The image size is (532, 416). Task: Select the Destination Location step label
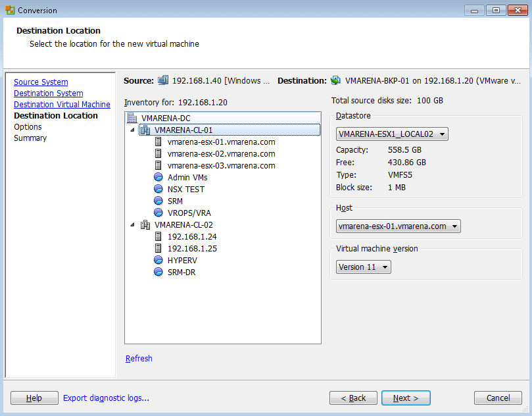click(56, 115)
